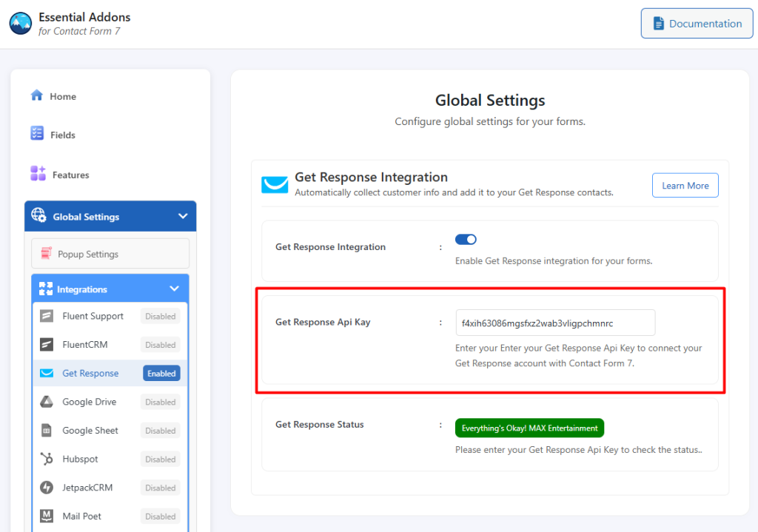
Task: Click the Everything's Okay status badge
Action: [x=529, y=428]
